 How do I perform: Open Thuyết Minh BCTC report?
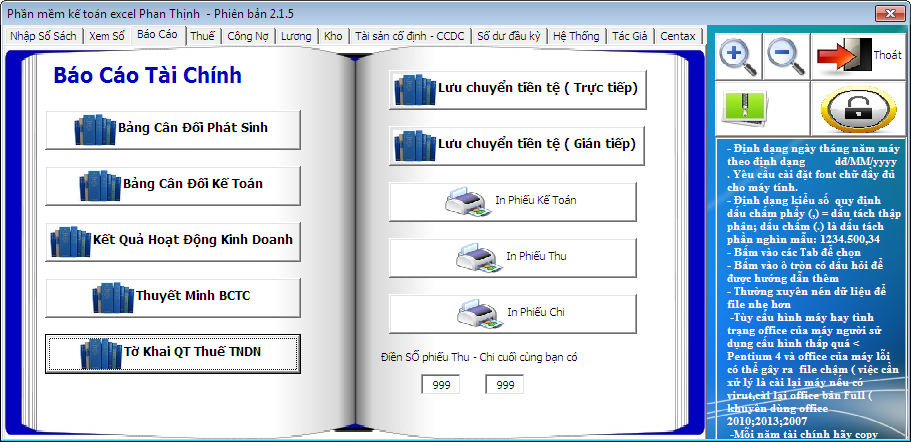coord(173,297)
